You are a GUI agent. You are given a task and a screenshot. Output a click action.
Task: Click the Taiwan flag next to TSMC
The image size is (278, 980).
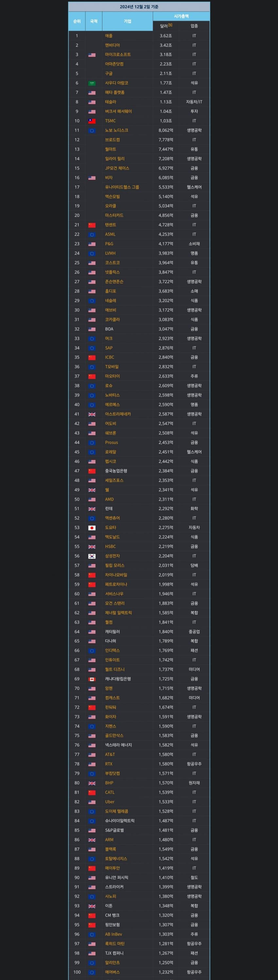click(92, 121)
